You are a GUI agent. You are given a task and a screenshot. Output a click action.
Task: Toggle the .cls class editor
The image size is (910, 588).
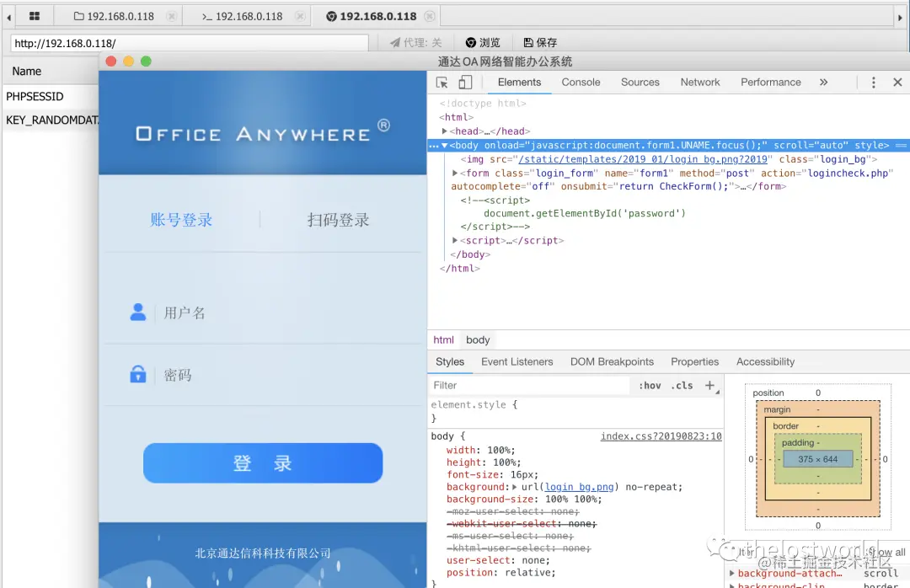point(682,386)
